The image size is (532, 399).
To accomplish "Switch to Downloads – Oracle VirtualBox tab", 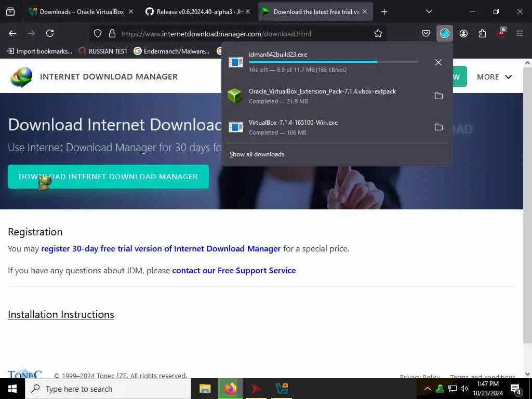I will tap(82, 12).
